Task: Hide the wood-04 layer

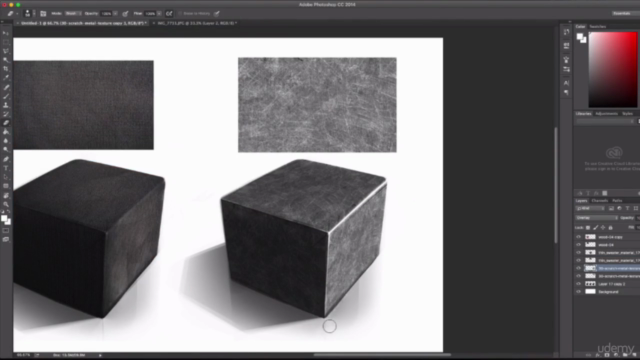Action: point(578,244)
